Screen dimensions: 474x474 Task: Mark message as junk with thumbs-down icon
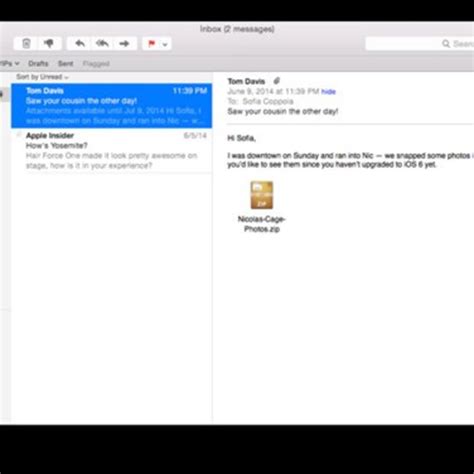49,43
